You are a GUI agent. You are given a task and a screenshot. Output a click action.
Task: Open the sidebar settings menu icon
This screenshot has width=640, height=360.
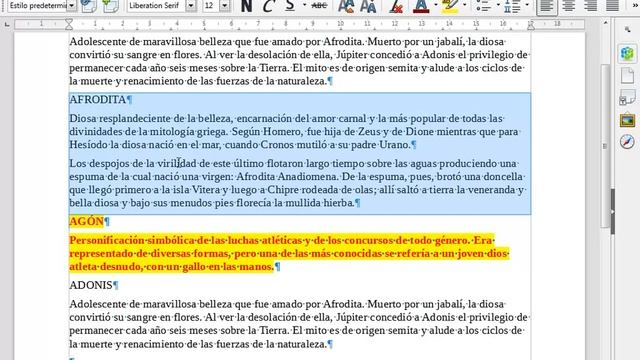pyautogui.click(x=627, y=29)
